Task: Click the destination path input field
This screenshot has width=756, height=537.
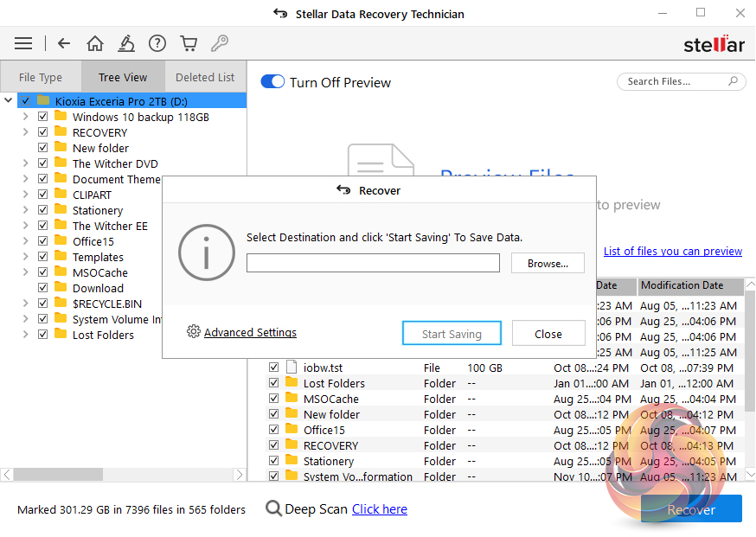Action: [x=373, y=263]
